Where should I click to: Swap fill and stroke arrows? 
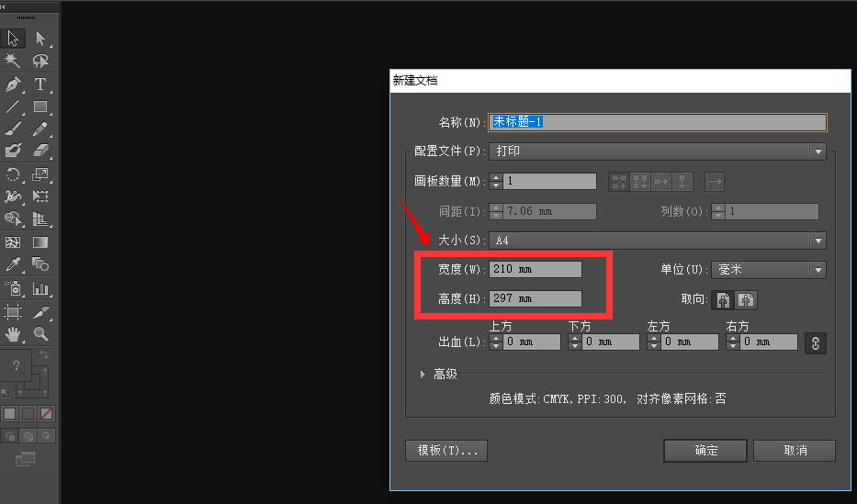(x=44, y=354)
